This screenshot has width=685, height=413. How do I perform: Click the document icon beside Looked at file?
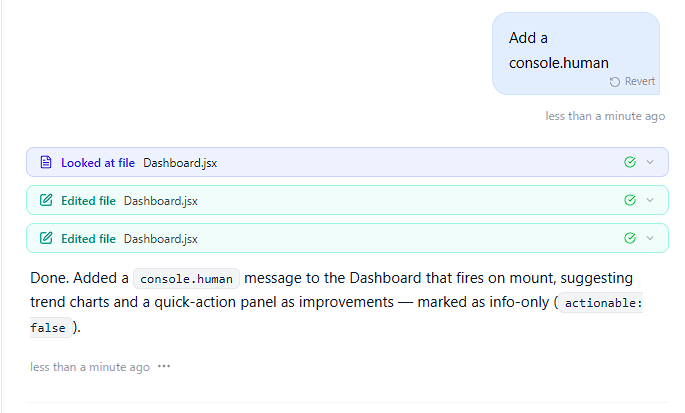click(45, 163)
